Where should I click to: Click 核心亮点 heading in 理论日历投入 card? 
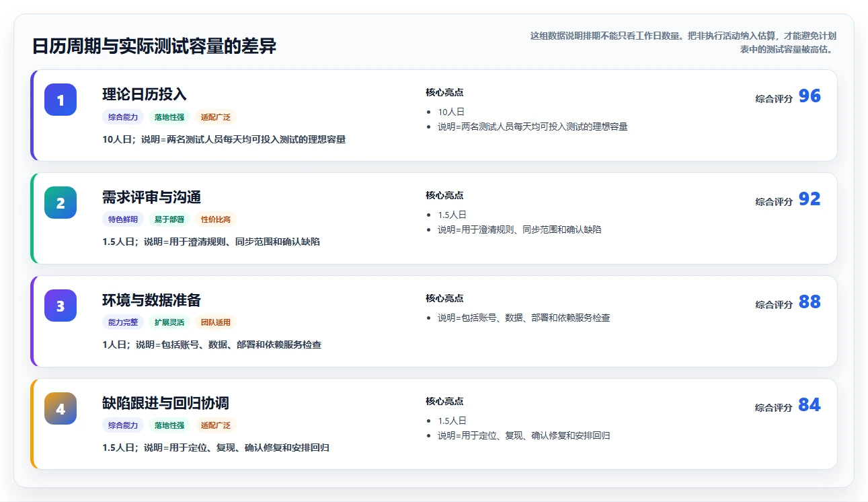444,92
